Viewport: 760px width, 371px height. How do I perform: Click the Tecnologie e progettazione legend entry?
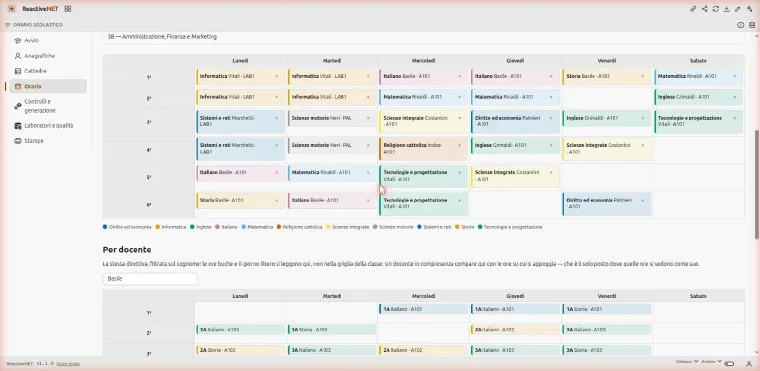click(510, 227)
